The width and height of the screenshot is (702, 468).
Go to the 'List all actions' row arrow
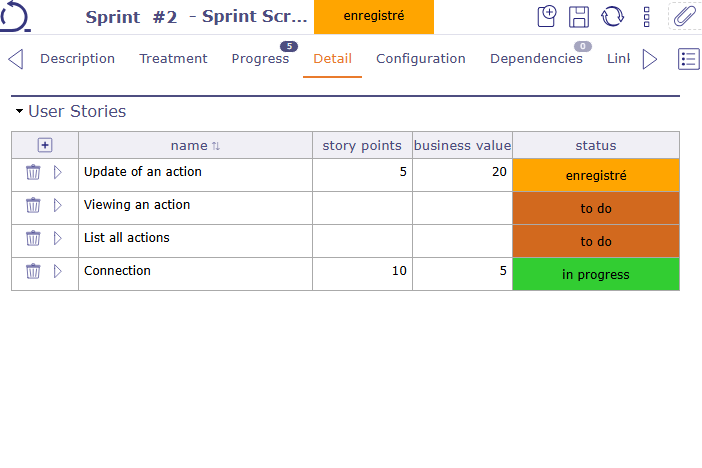coord(57,238)
